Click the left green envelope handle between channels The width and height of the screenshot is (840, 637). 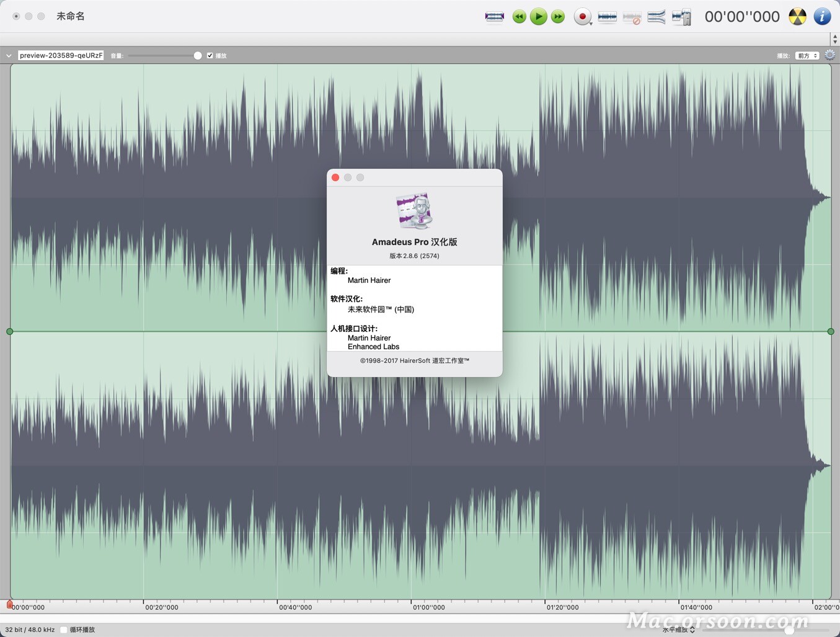click(10, 332)
